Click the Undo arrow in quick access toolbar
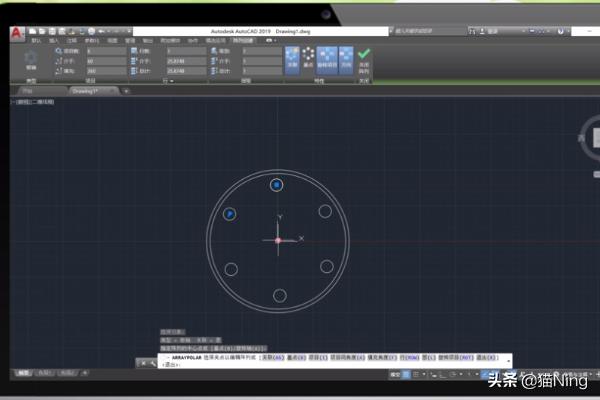Screen dimensions: 600x400 pyautogui.click(x=101, y=31)
